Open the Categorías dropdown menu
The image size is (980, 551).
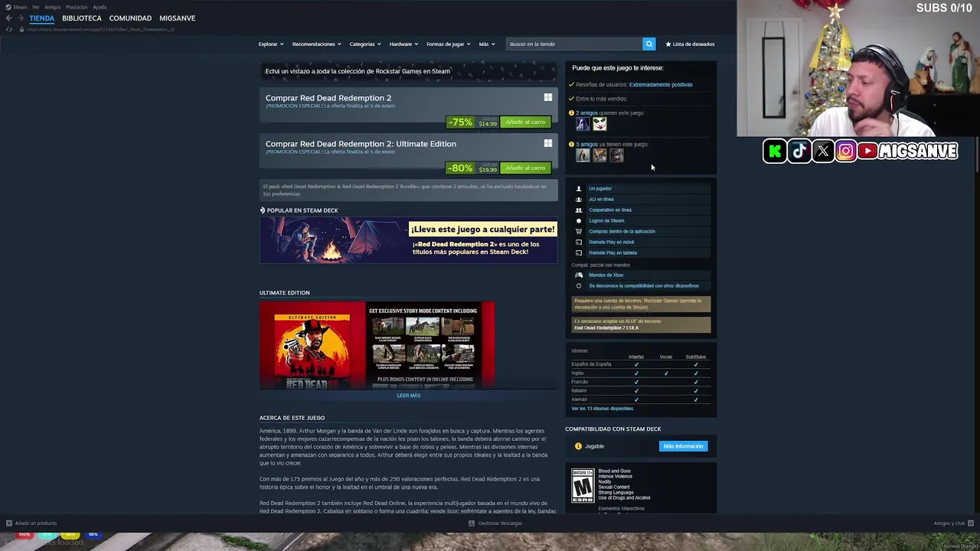(365, 44)
